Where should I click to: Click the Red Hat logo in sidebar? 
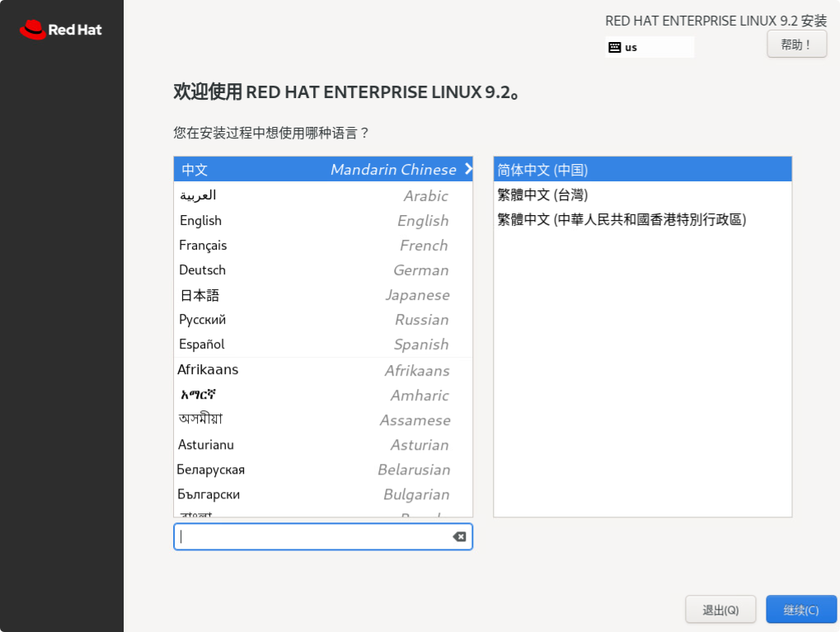click(x=60, y=30)
